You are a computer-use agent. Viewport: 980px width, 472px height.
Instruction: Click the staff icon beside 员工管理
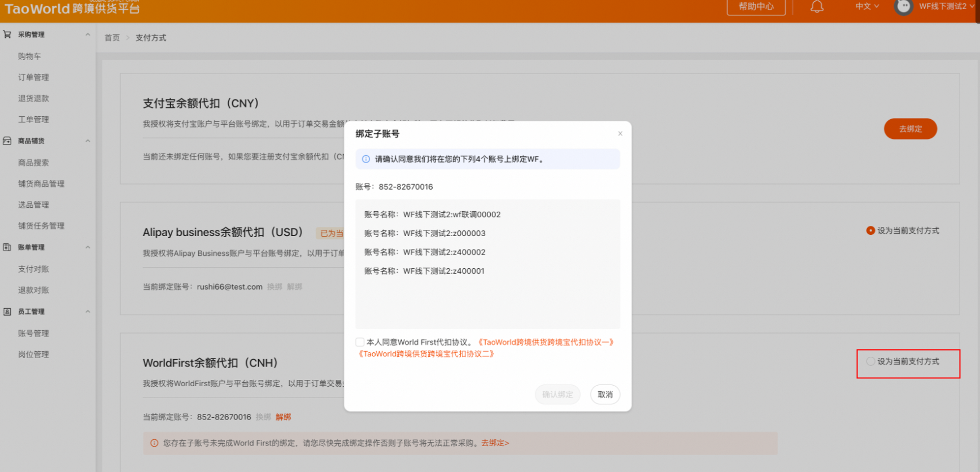coord(7,312)
